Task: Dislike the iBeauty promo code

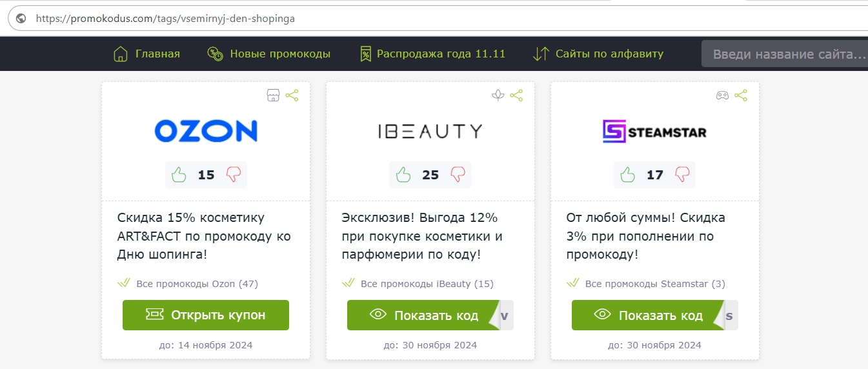Action: tap(458, 175)
